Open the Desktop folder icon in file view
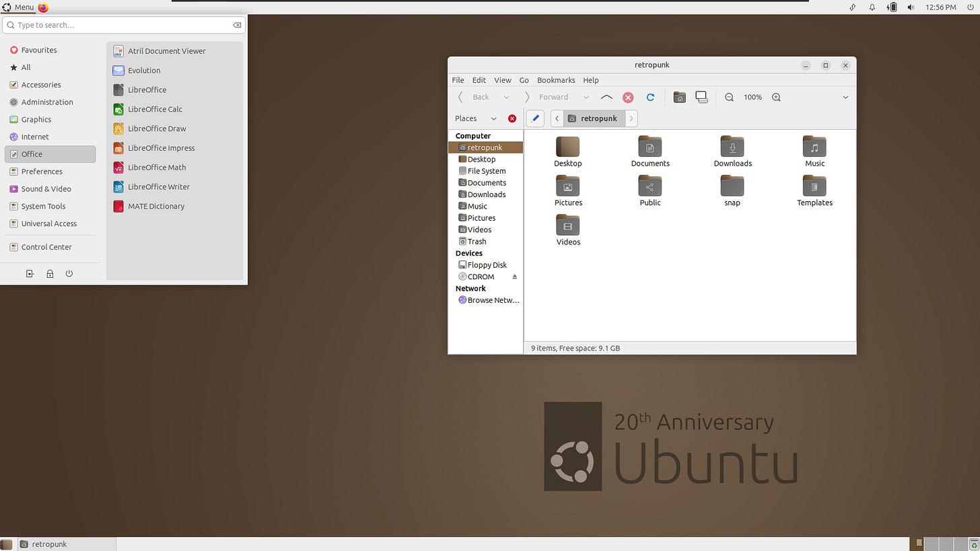The image size is (980, 551). pos(567,147)
